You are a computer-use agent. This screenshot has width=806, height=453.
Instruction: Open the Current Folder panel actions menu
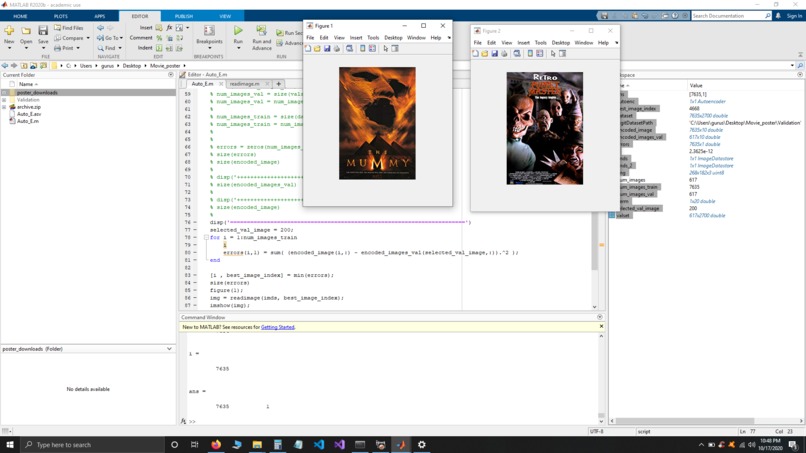click(x=171, y=75)
